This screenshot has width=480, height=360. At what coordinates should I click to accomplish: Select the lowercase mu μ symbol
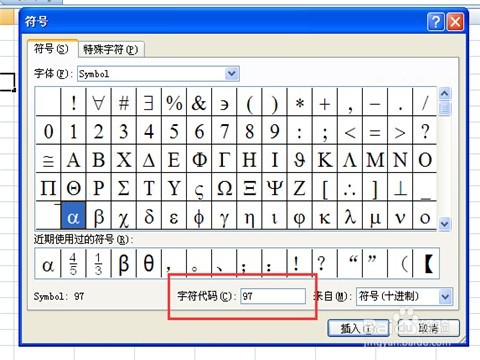click(x=375, y=215)
